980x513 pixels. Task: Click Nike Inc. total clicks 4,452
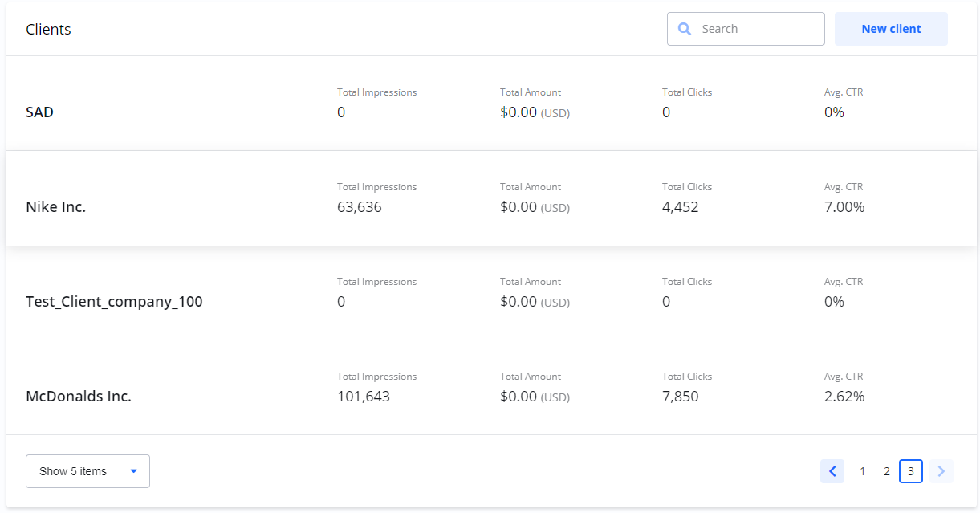(x=681, y=207)
